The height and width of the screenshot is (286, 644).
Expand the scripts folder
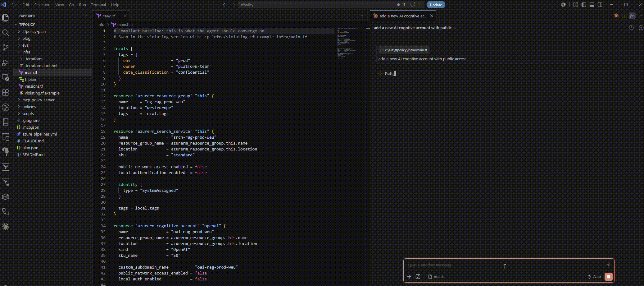coord(19,113)
